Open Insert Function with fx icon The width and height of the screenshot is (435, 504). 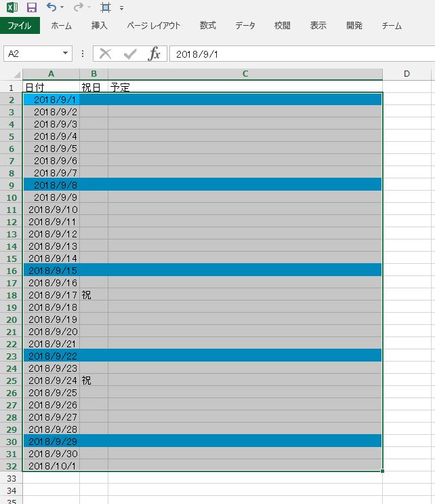(x=154, y=54)
